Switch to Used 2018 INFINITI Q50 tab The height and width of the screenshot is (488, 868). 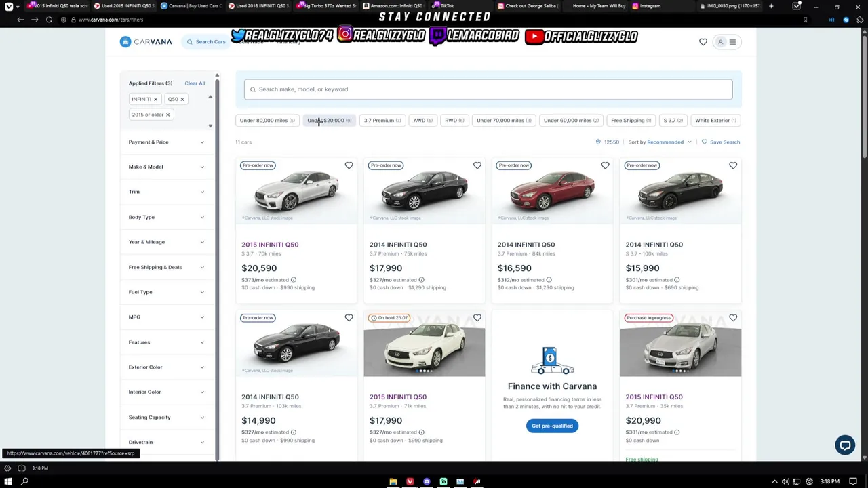click(258, 6)
